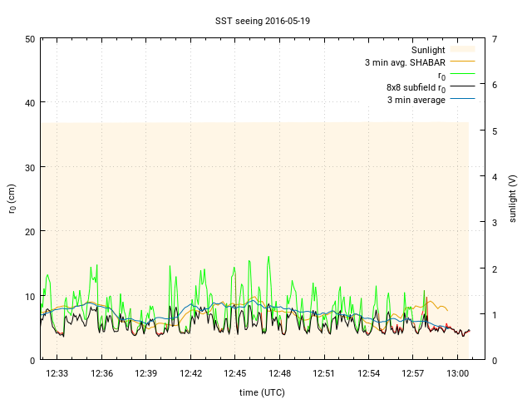The height and width of the screenshot is (399, 532).
Task: Click the '3 min average' legend text
Action: (416, 100)
